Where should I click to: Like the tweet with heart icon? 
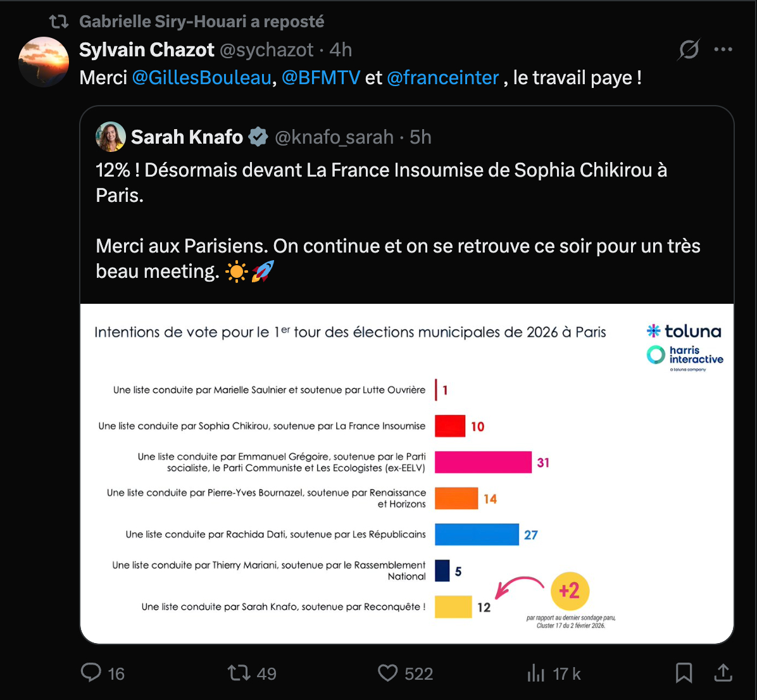point(387,672)
